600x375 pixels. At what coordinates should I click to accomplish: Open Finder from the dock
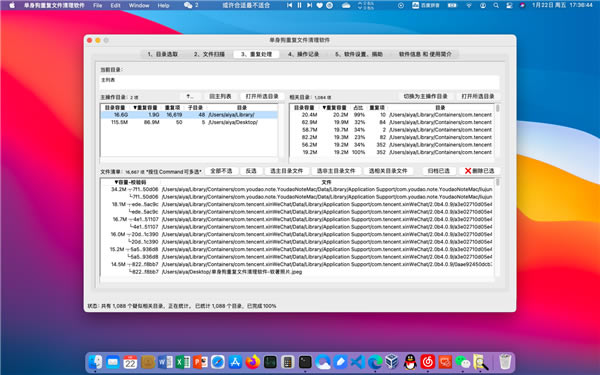point(95,362)
